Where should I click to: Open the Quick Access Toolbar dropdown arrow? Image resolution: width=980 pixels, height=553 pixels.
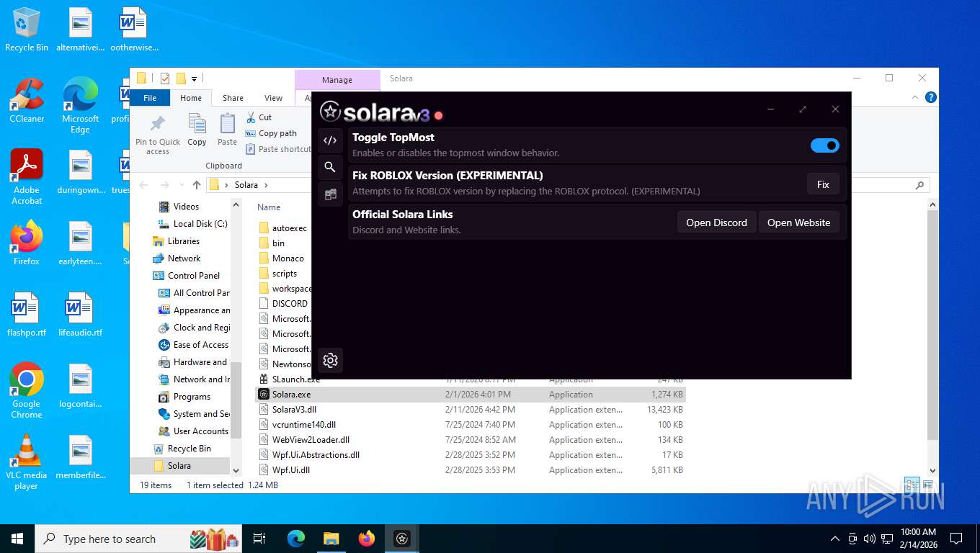tap(194, 78)
